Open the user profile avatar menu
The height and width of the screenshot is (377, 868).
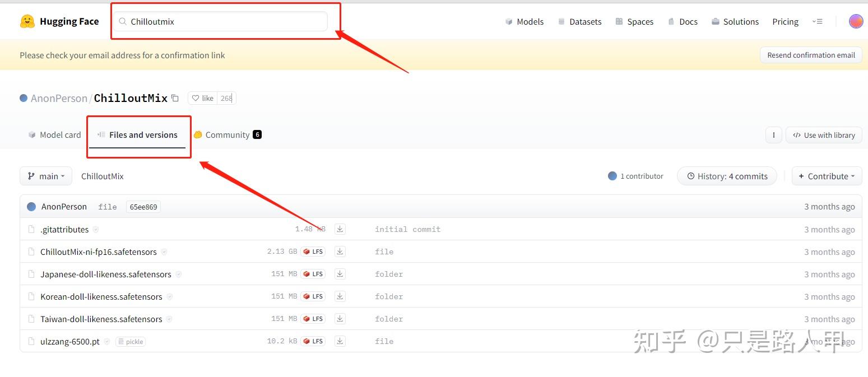tap(856, 21)
